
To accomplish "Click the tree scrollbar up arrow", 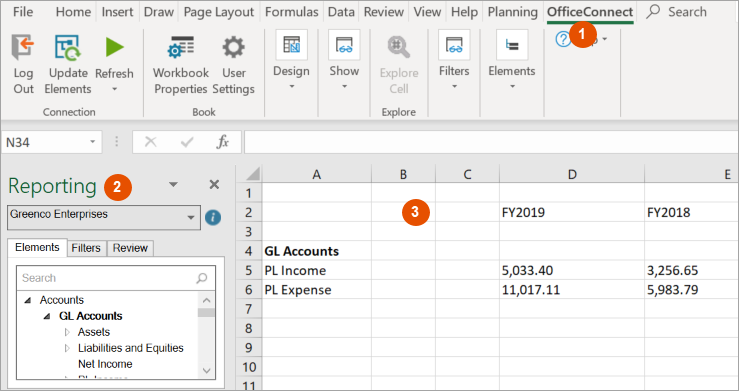I will [206, 301].
